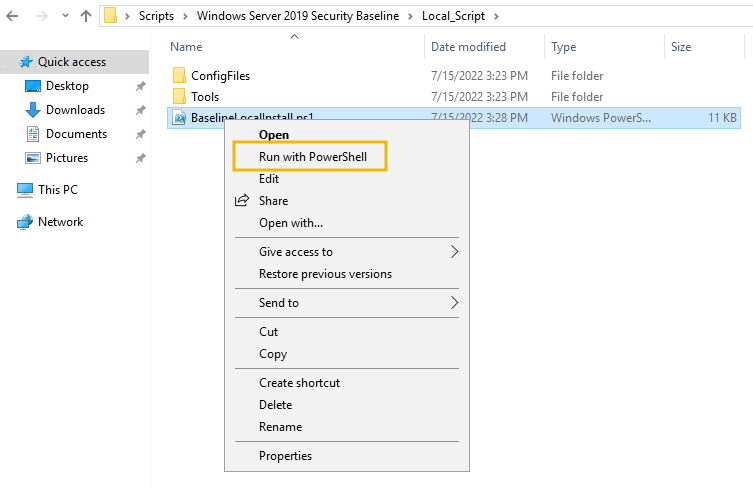Select the ConfigFiles folder
Image resolution: width=753 pixels, height=488 pixels.
pos(220,76)
